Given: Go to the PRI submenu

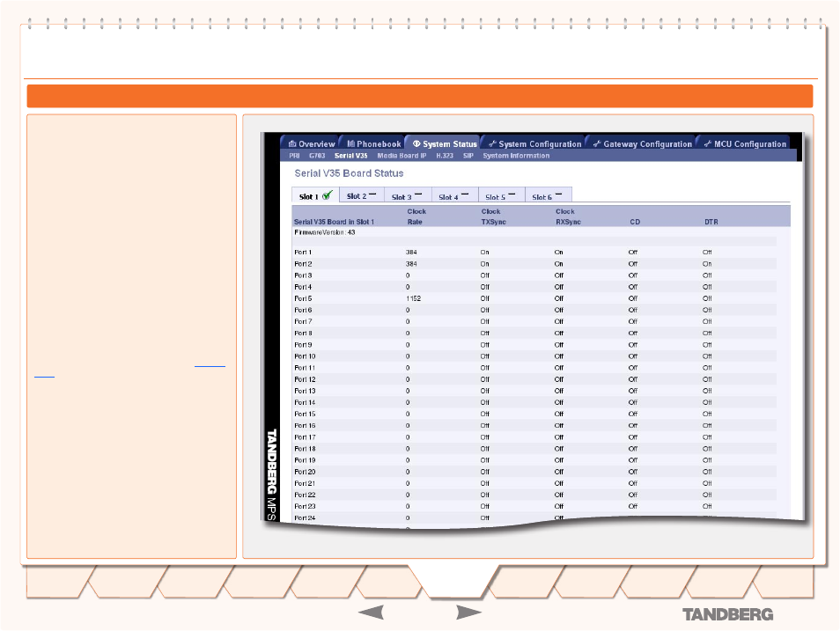Looking at the screenshot, I should pos(294,156).
